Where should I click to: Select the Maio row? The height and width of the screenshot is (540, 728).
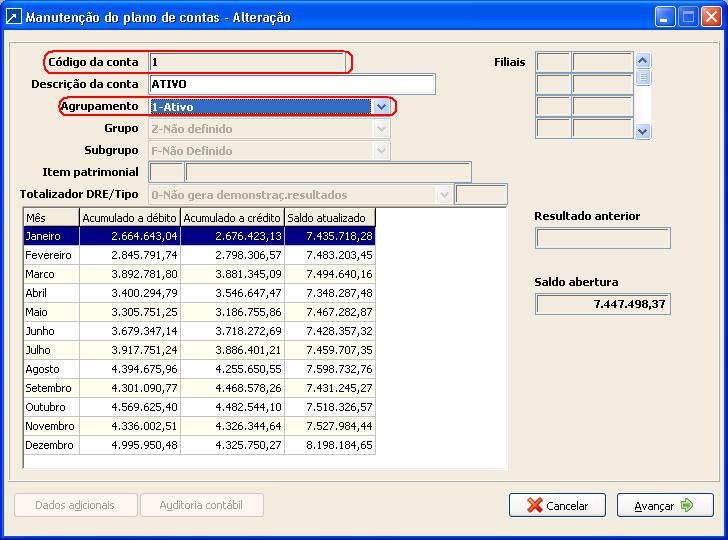point(199,312)
